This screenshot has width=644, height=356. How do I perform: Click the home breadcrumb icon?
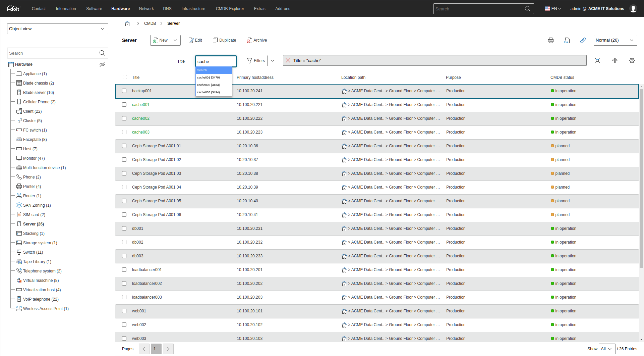point(127,23)
